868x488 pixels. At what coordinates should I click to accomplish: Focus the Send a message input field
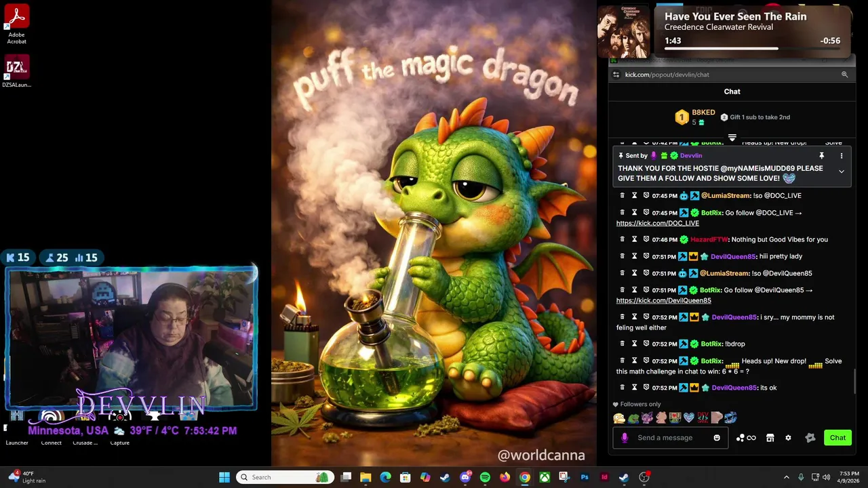(x=671, y=438)
